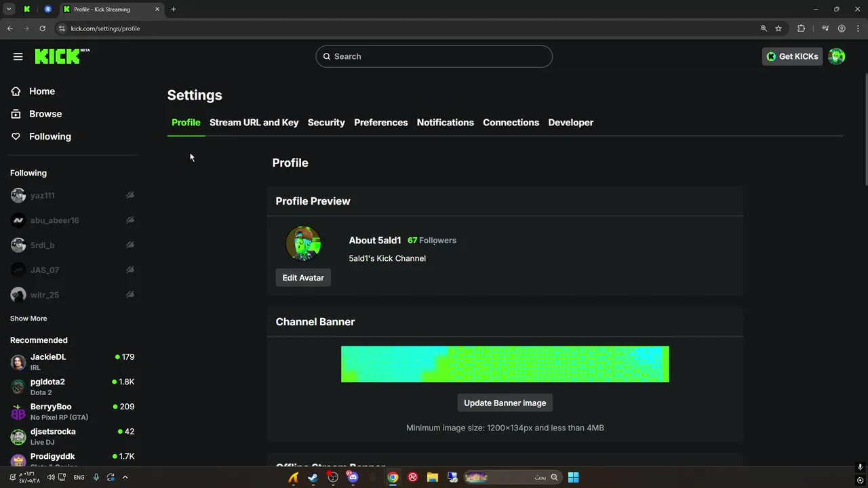Click the microphone icon in the system tray
This screenshot has height=488, width=868.
pyautogui.click(x=96, y=477)
